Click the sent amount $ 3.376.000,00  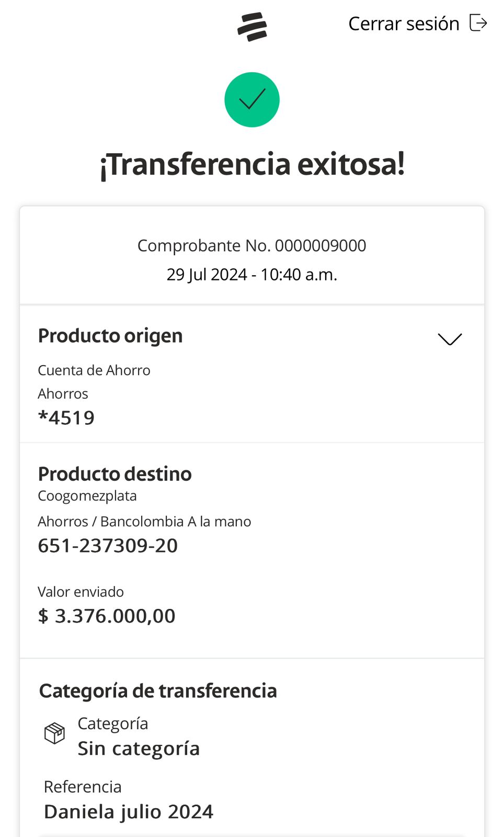[107, 616]
